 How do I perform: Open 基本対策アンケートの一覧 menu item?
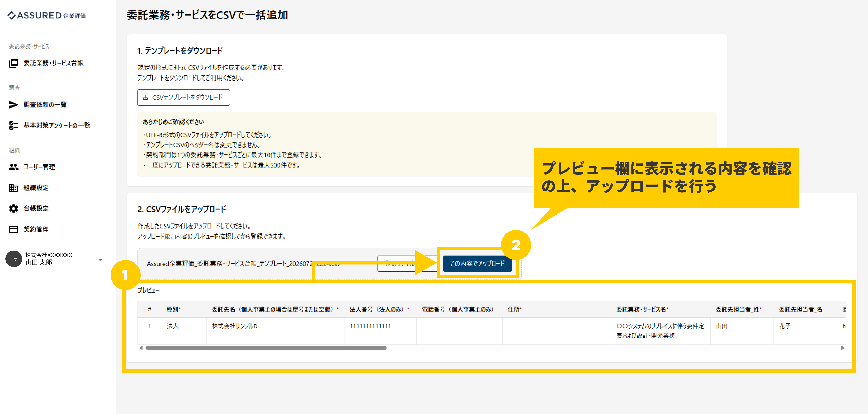point(57,125)
